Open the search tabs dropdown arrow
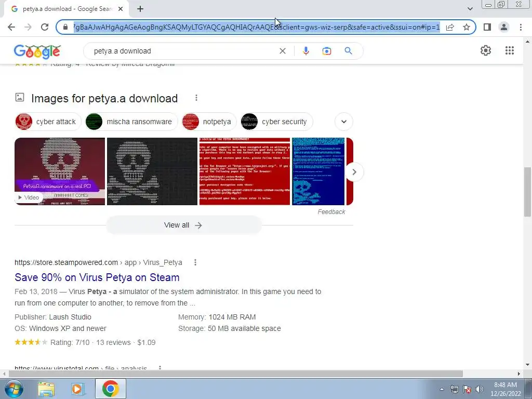This screenshot has width=532, height=399. pyautogui.click(x=470, y=9)
